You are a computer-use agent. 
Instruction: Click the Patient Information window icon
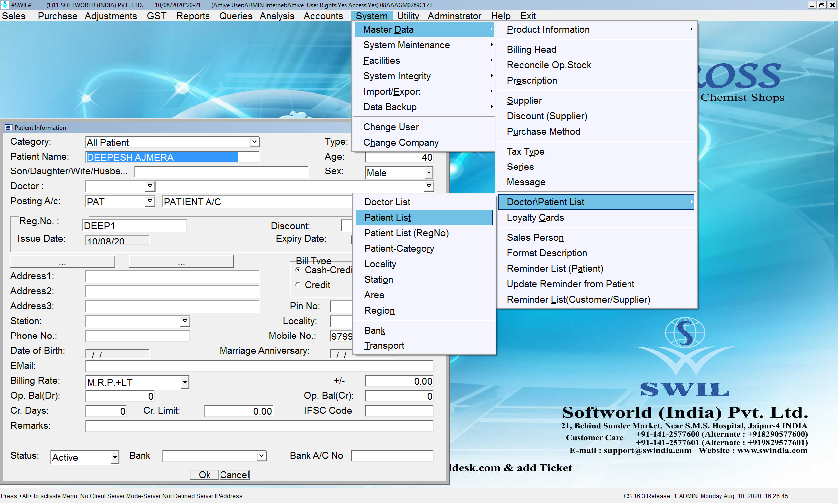click(x=8, y=128)
